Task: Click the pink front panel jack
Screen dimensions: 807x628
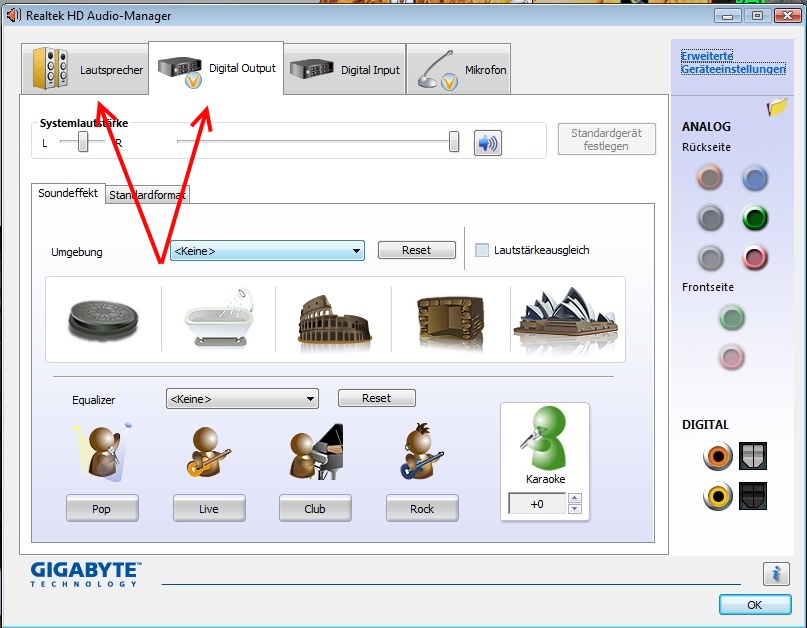Action: [731, 357]
